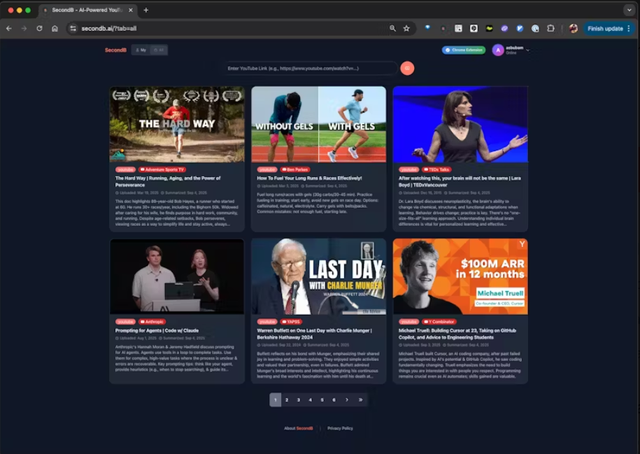Open The Hard Way video thumbnail
The height and width of the screenshot is (454, 640).
tap(177, 124)
